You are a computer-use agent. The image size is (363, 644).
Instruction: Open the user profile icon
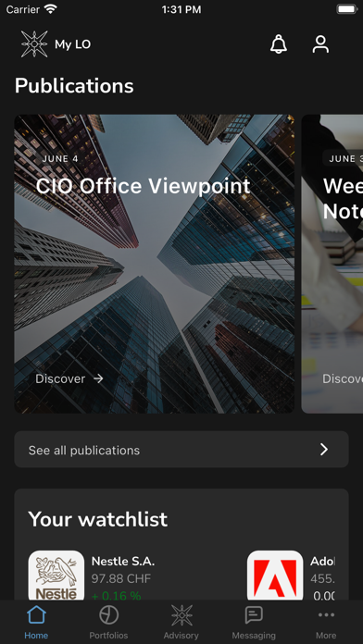coord(320,43)
